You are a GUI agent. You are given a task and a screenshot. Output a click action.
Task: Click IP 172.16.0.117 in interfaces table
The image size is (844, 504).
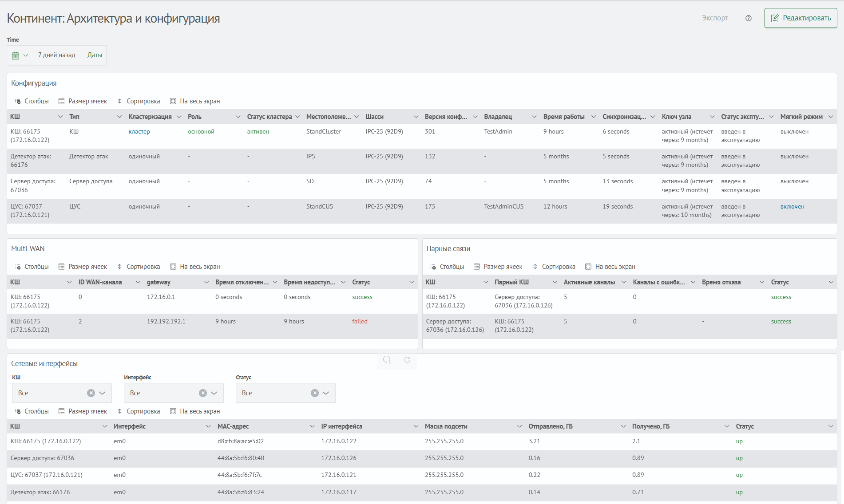[x=338, y=492]
